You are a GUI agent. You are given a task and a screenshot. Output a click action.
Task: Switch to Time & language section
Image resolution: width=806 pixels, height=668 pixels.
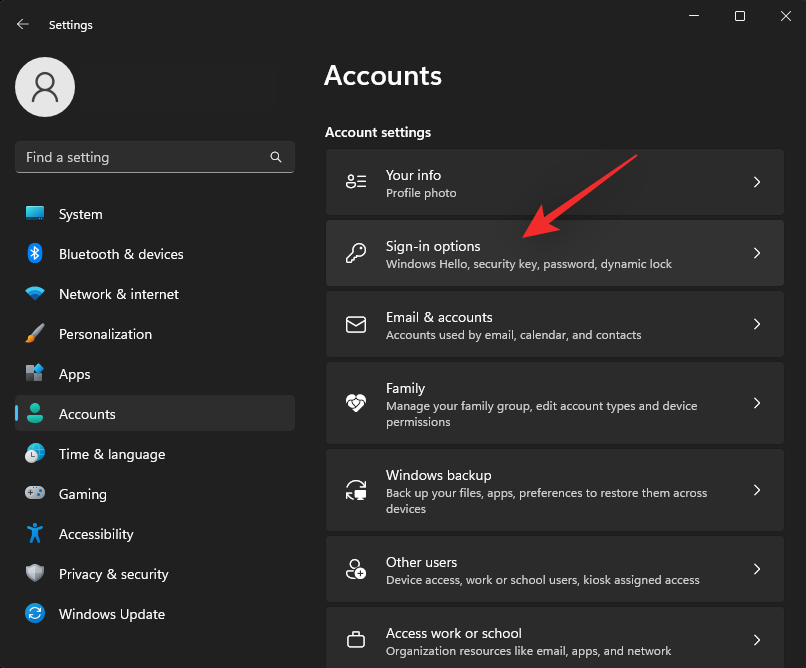tap(111, 454)
